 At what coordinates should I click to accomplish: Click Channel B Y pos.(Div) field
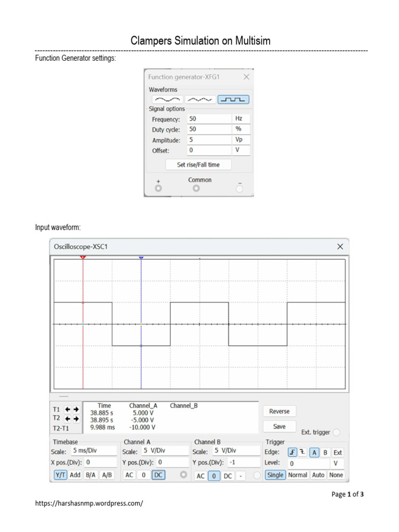coord(244,462)
